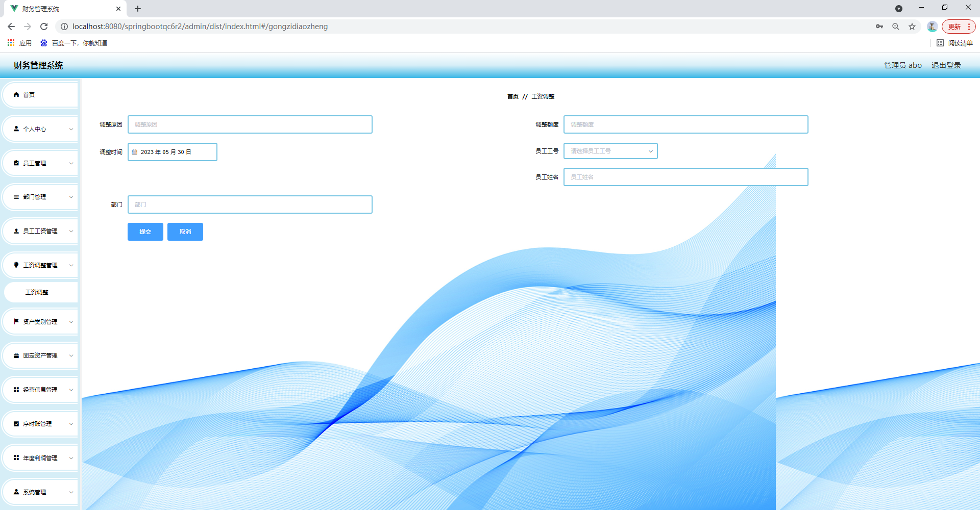The width and height of the screenshot is (980, 510).
Task: Open the 应用 apps grid in bookmarks bar
Action: click(x=19, y=43)
